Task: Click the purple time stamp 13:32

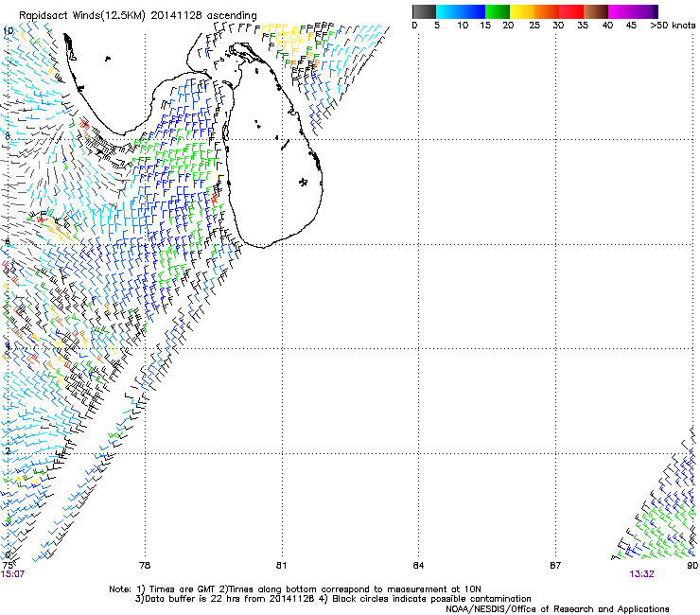Action: point(641,574)
